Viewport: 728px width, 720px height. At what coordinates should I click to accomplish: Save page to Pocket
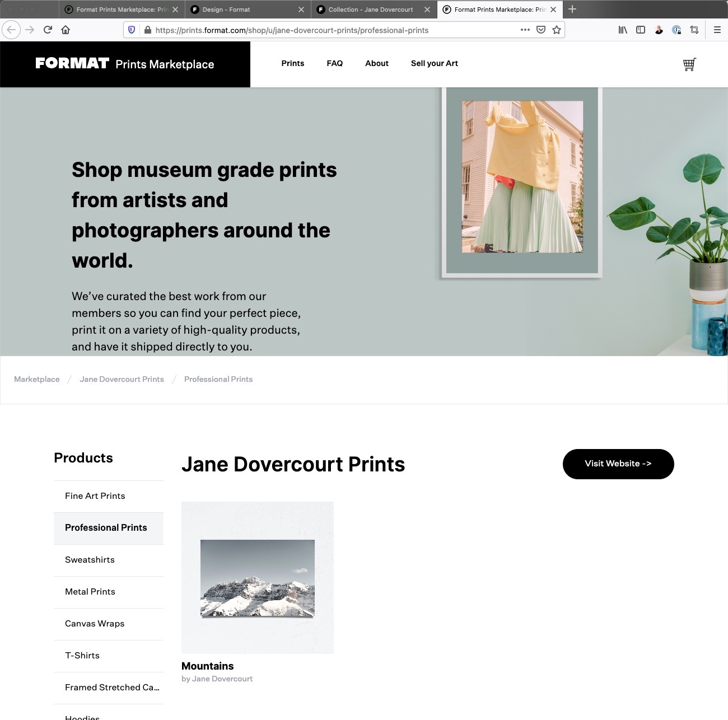540,30
